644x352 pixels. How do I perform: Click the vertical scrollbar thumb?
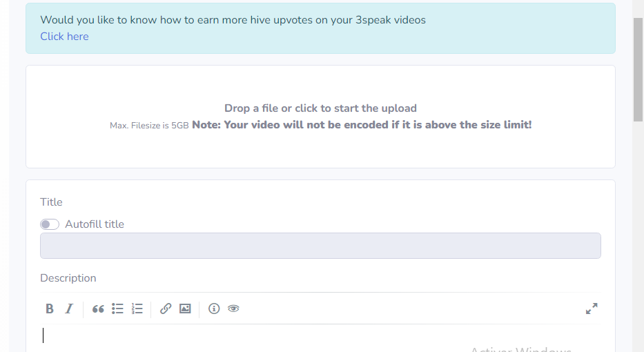[638, 69]
